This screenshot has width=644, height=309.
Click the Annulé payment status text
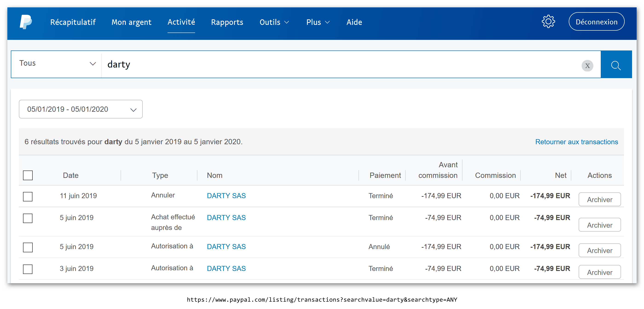click(379, 247)
